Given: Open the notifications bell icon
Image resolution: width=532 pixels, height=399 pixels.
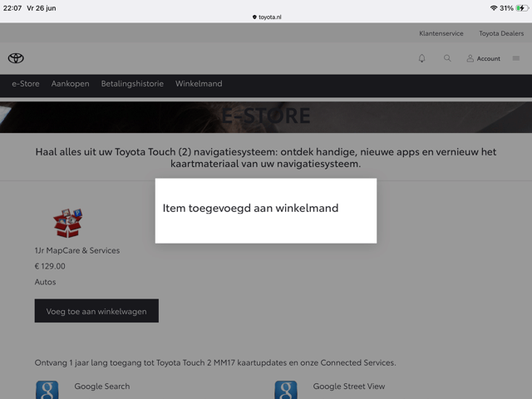Looking at the screenshot, I should click(x=421, y=58).
